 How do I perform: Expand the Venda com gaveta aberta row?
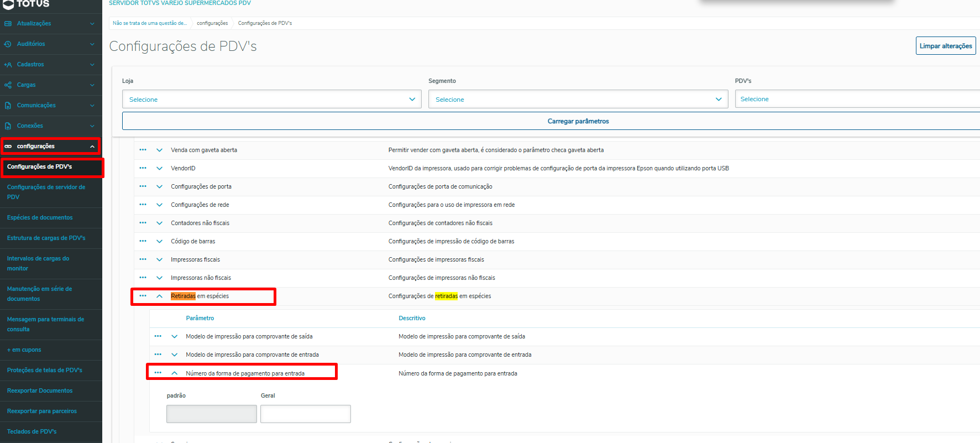click(x=160, y=150)
